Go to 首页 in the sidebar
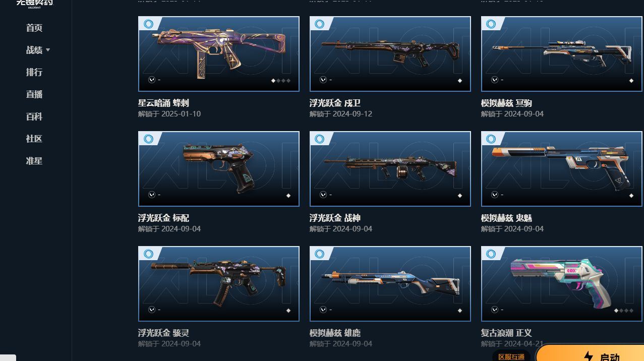 [34, 28]
